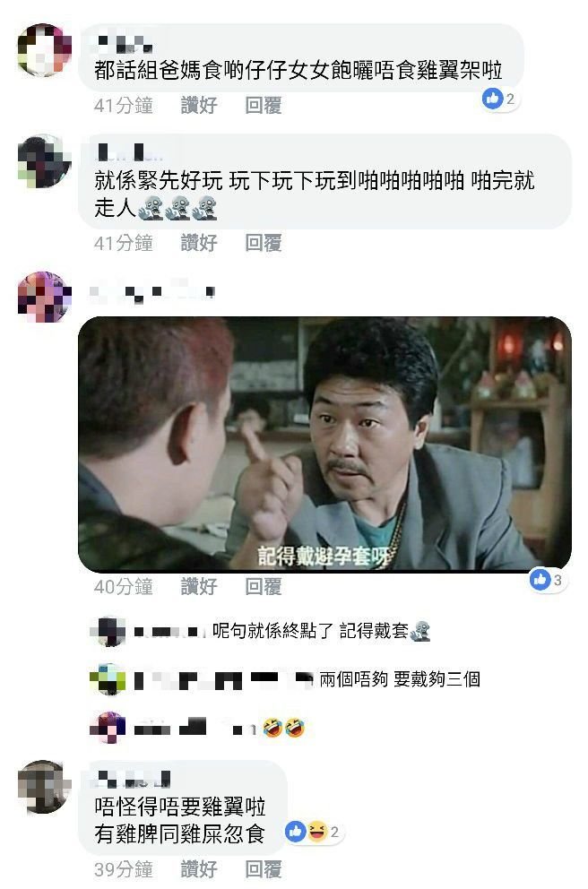
Task: Like the 啪啪啪 comment with 讚好
Action: [198, 243]
